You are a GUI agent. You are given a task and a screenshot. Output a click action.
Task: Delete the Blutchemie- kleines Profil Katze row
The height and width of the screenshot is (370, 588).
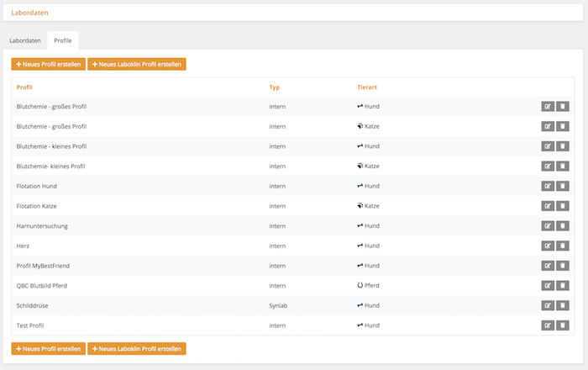click(x=563, y=166)
